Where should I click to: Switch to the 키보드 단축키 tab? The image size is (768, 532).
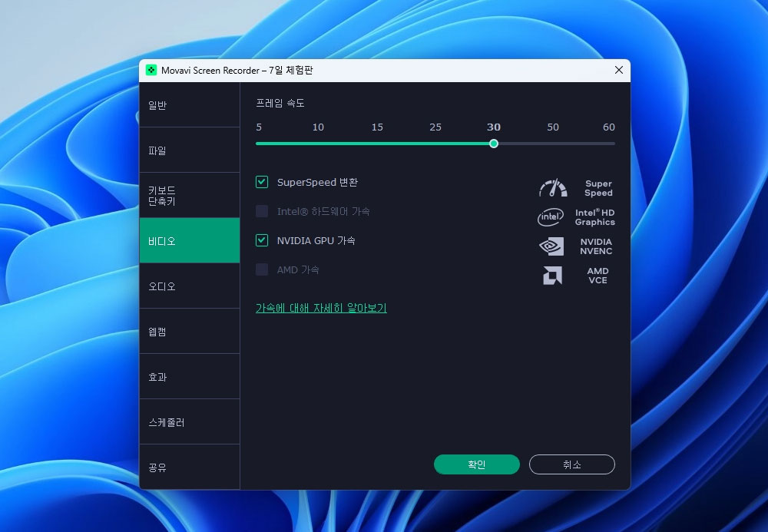190,195
